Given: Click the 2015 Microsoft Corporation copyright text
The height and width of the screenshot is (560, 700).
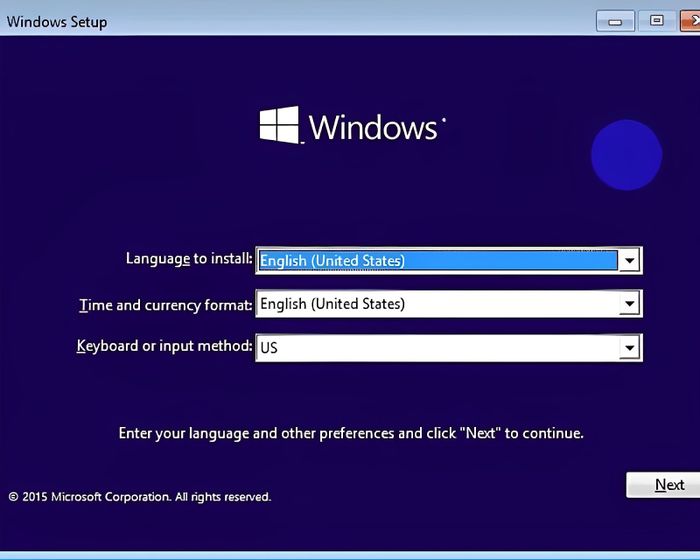Looking at the screenshot, I should pyautogui.click(x=140, y=497).
